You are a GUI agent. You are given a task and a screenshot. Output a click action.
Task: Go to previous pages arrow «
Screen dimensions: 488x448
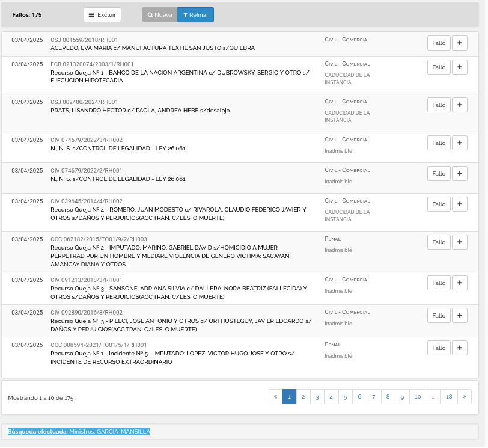(276, 397)
